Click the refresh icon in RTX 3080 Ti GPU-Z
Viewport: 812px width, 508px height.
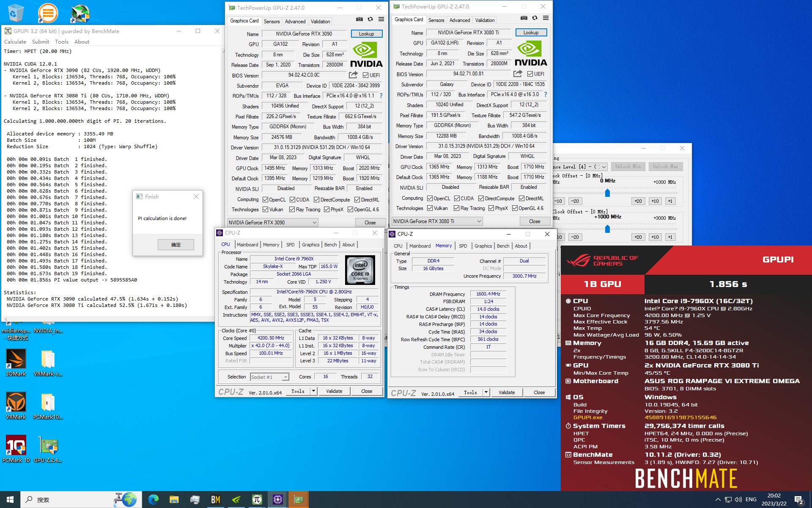pos(535,18)
